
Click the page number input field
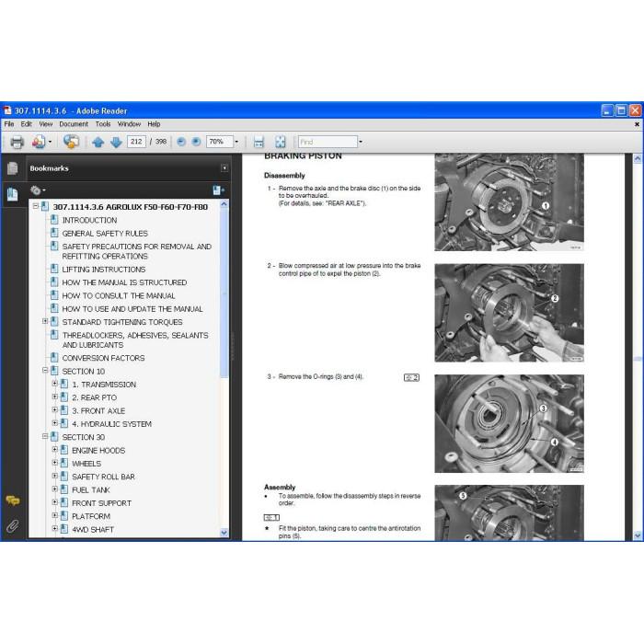tap(136, 142)
